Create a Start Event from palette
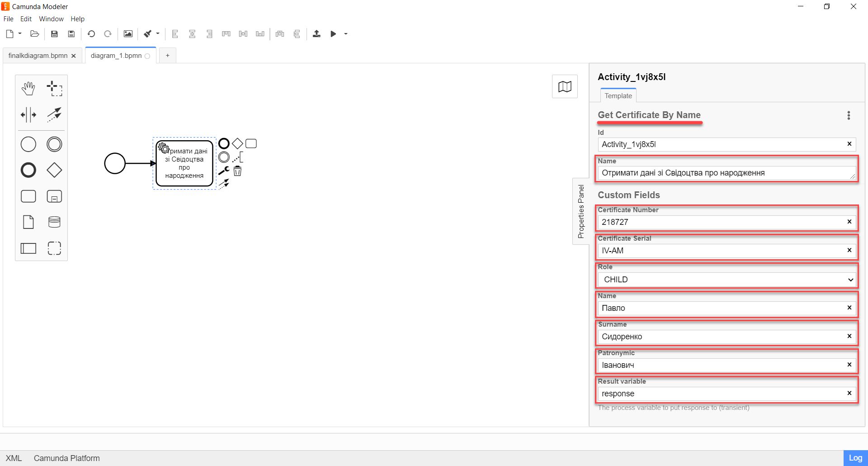 click(28, 144)
